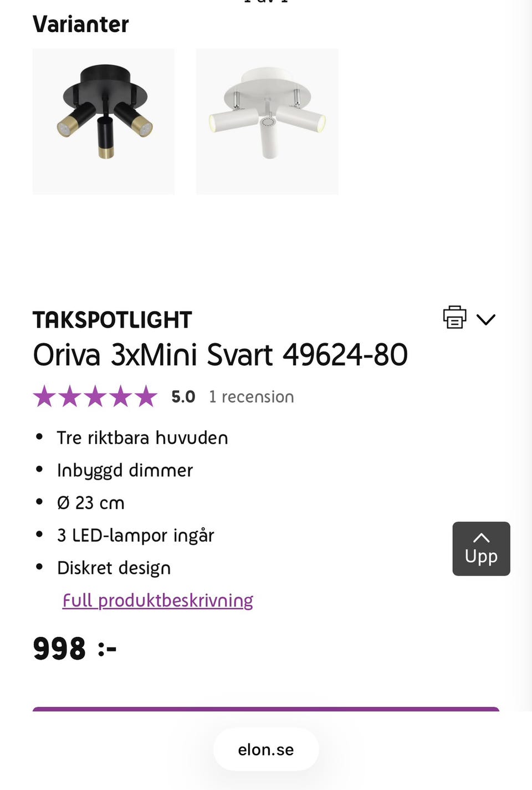The width and height of the screenshot is (532, 790).
Task: Click the first purple rating star
Action: (44, 396)
